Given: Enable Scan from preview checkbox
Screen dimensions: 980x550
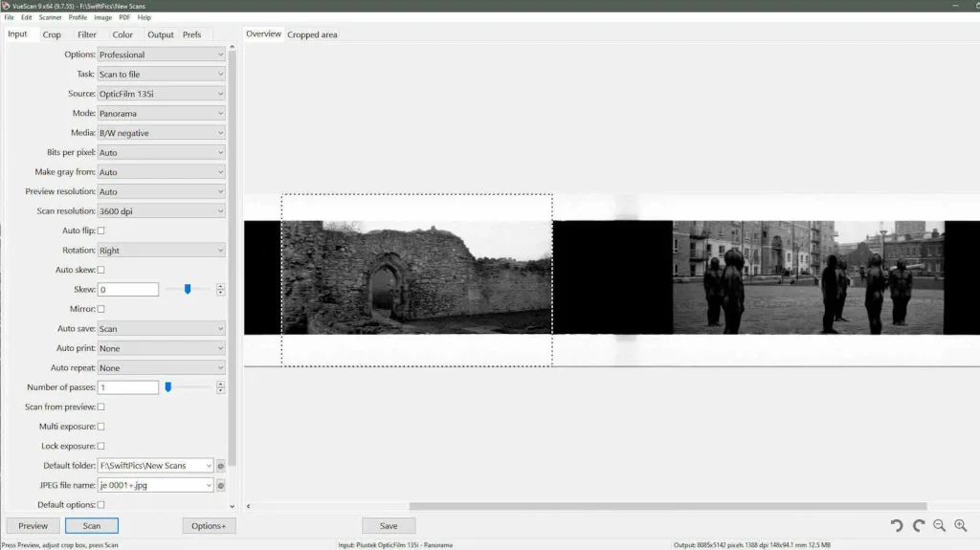Looking at the screenshot, I should (100, 407).
